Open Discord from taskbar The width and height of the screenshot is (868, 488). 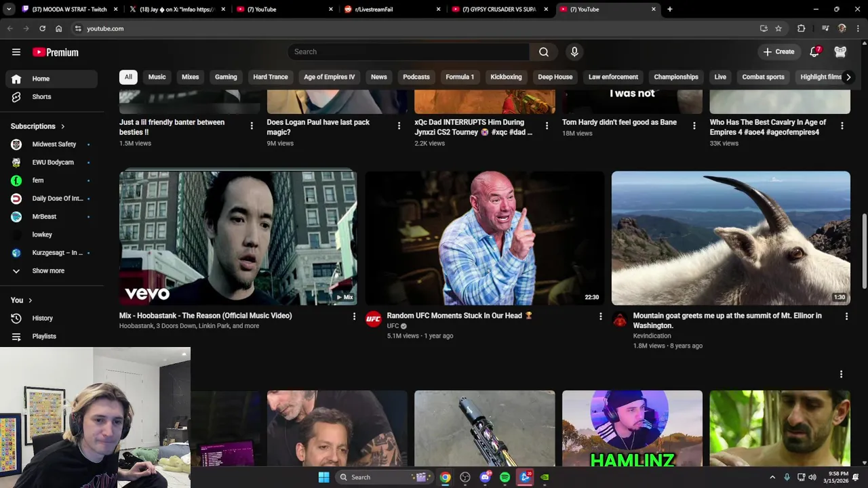click(x=485, y=477)
